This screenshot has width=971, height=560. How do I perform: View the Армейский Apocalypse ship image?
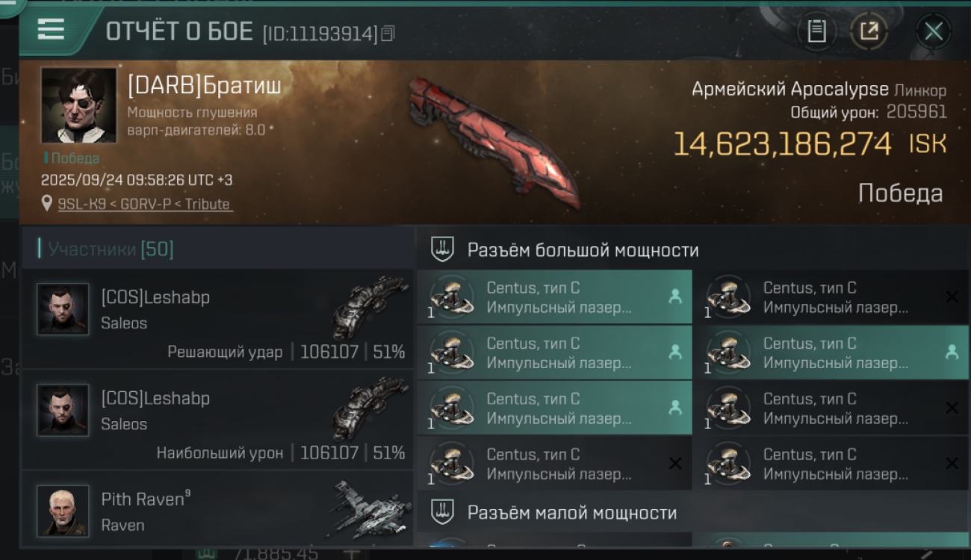click(493, 142)
